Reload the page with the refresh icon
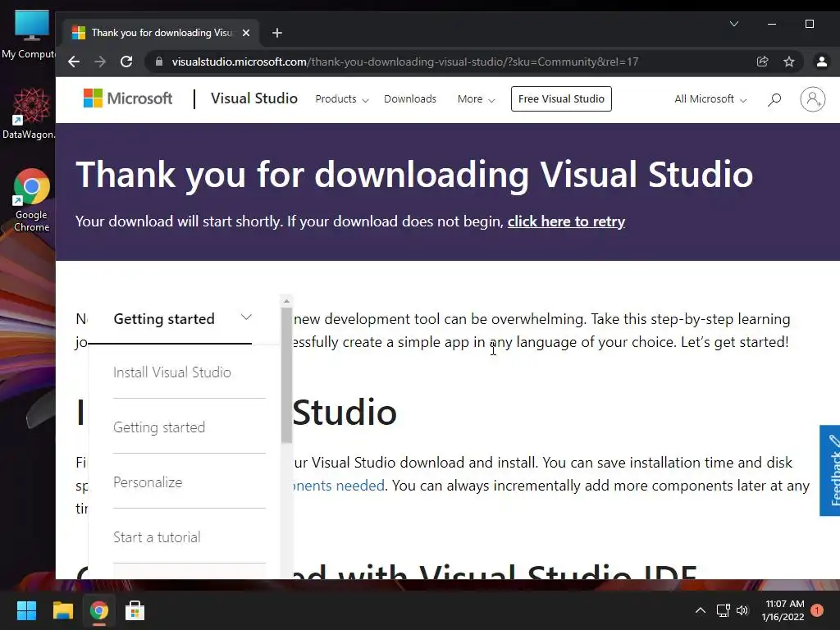This screenshot has width=840, height=630. pos(126,62)
